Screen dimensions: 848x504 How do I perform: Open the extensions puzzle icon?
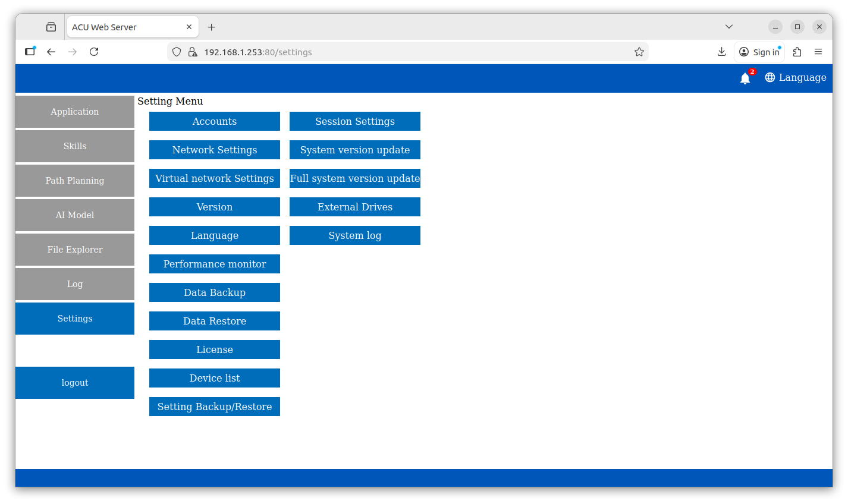797,52
